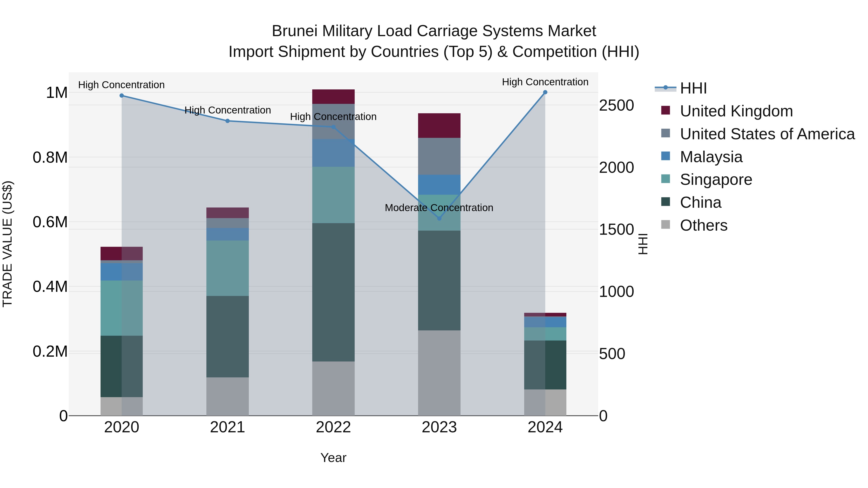The image size is (868, 488).
Task: Select the Others segment of the 2021 bar
Action: 227,396
